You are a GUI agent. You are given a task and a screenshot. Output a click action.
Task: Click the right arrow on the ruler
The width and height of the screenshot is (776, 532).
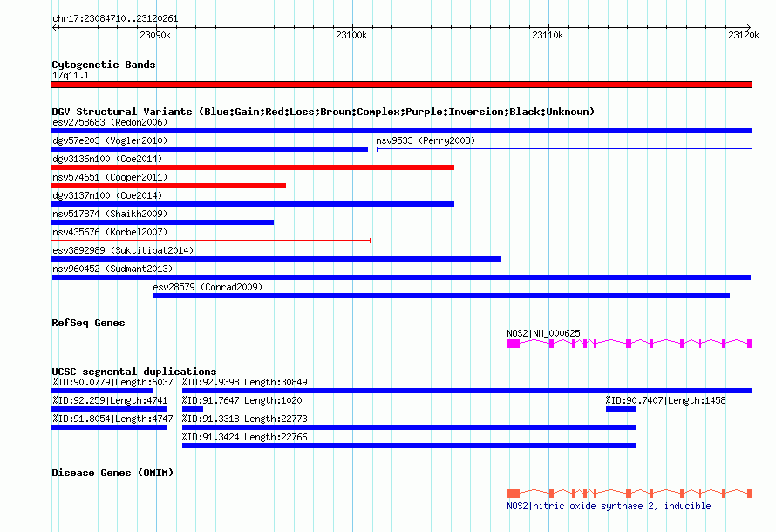click(x=748, y=28)
